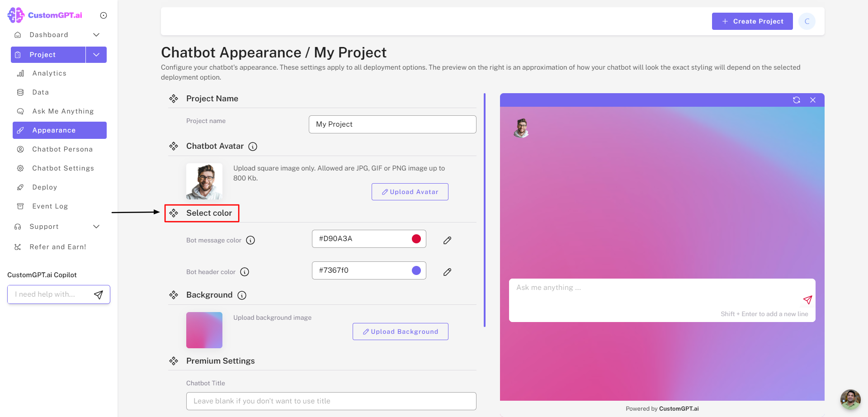Open the Support menu

[44, 227]
